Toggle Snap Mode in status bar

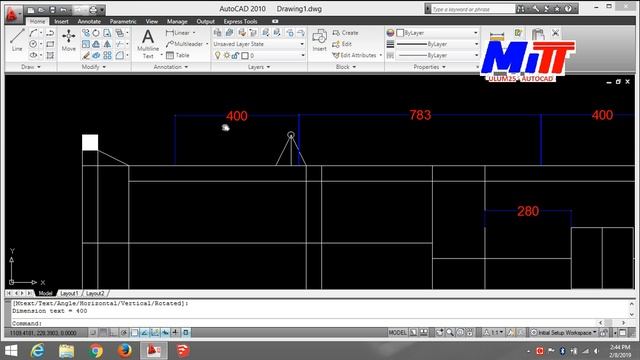pos(93,333)
